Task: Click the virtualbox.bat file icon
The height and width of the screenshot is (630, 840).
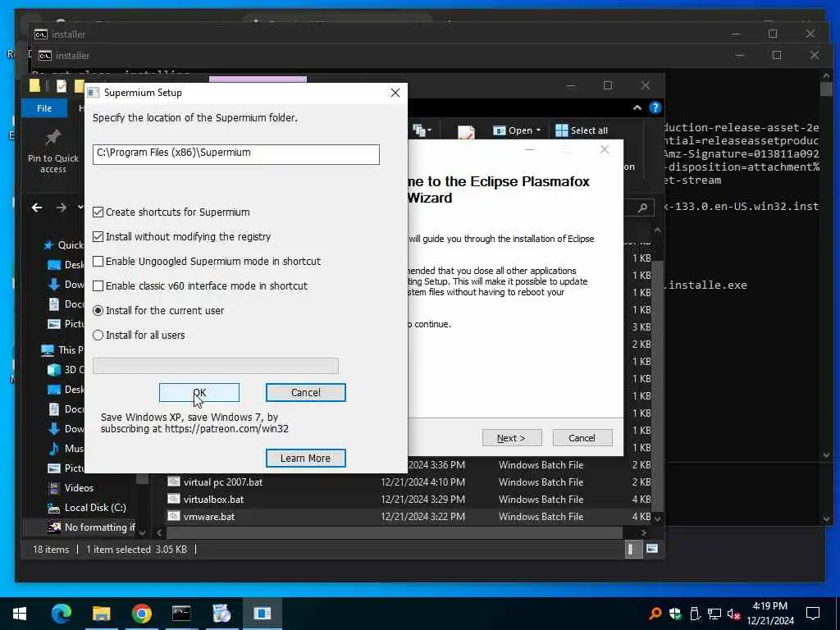Action: [x=173, y=500]
